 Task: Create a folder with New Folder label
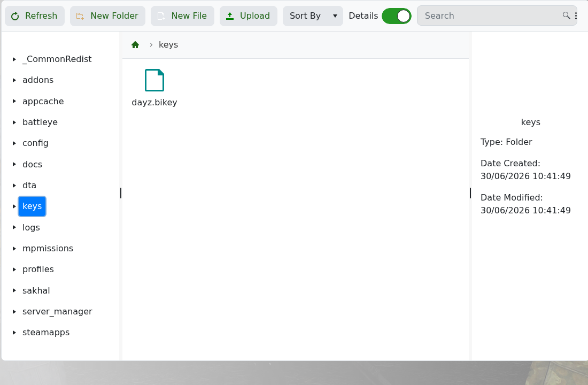pos(114,16)
